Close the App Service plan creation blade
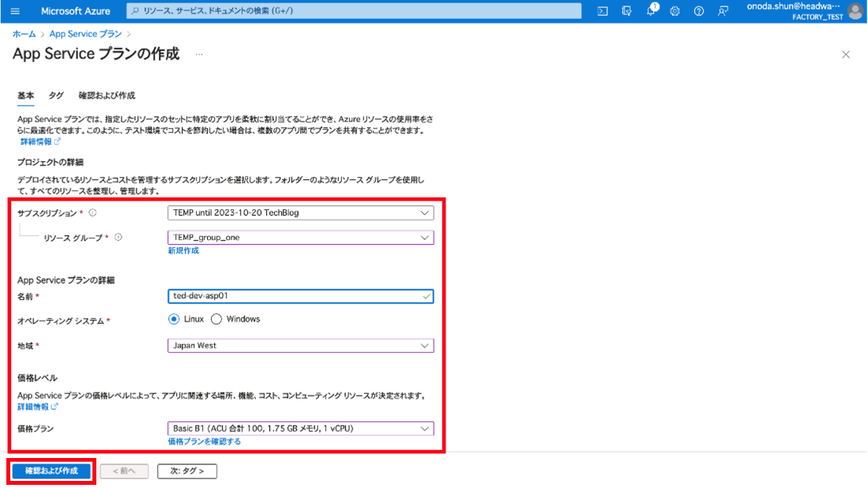This screenshot has height=488, width=868. (x=846, y=54)
